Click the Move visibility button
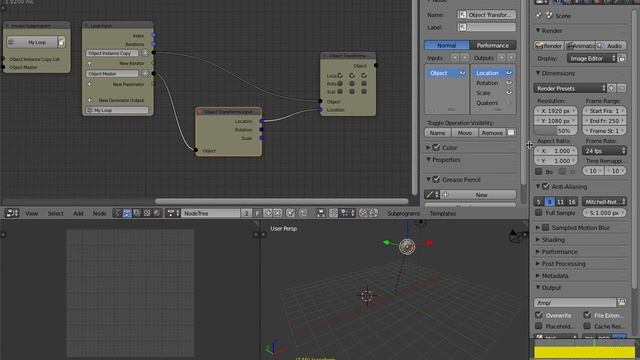 464,133
